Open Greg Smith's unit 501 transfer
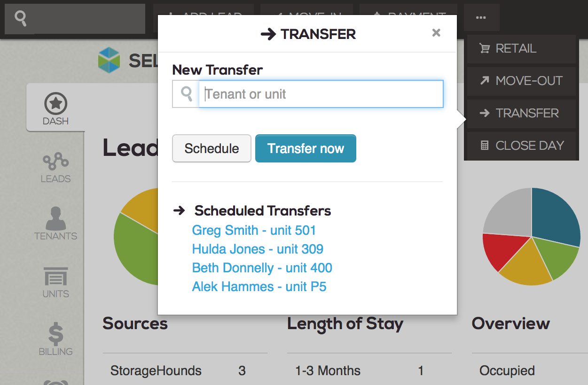 point(254,230)
